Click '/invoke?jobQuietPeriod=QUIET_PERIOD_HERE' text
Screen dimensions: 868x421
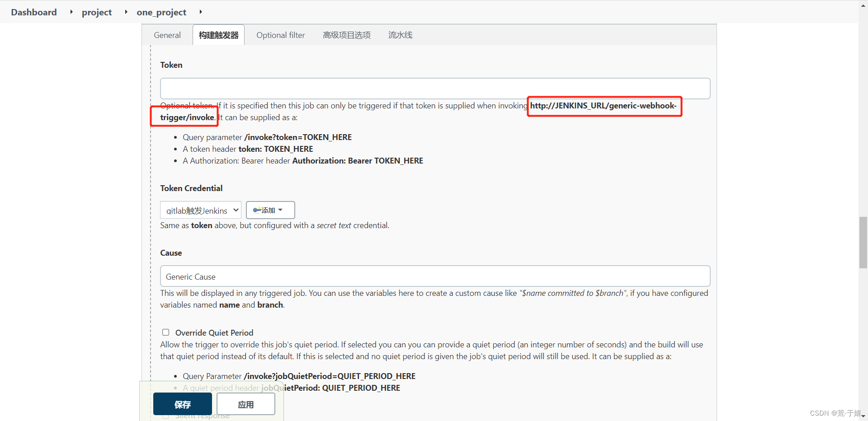[330, 376]
